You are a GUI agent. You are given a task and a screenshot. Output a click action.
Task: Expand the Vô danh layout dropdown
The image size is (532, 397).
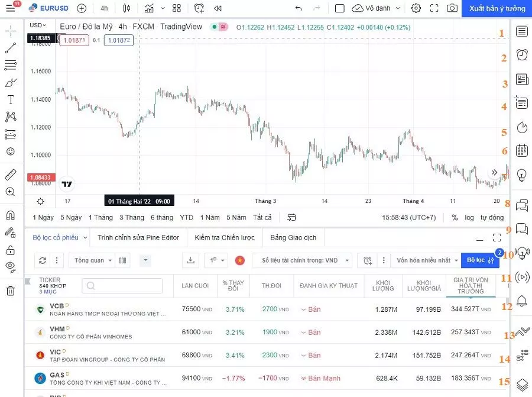pos(398,8)
